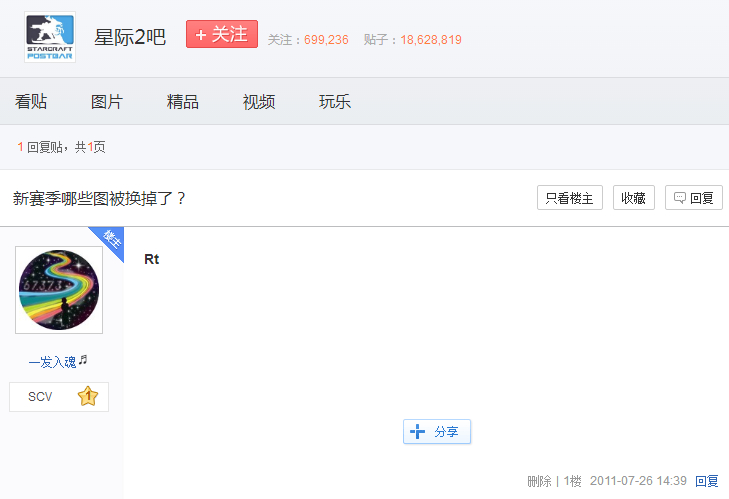Switch to the 图片 tab
The width and height of the screenshot is (729, 499).
[x=107, y=101]
